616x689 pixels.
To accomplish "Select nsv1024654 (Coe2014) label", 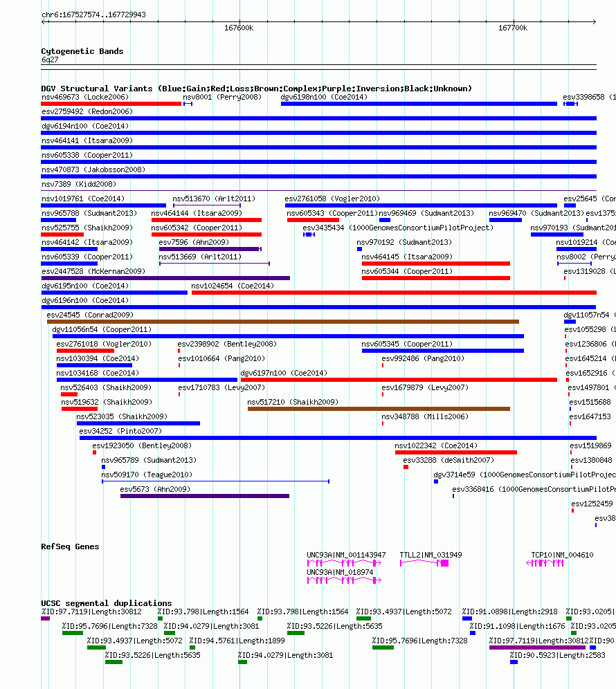I will (x=233, y=286).
